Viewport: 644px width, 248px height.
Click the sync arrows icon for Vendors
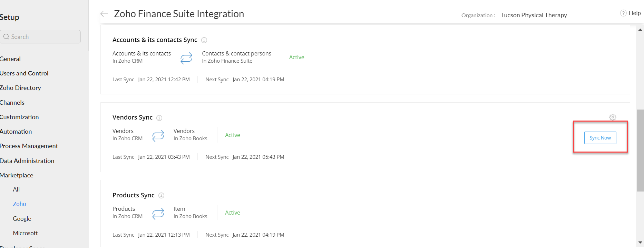click(x=158, y=135)
